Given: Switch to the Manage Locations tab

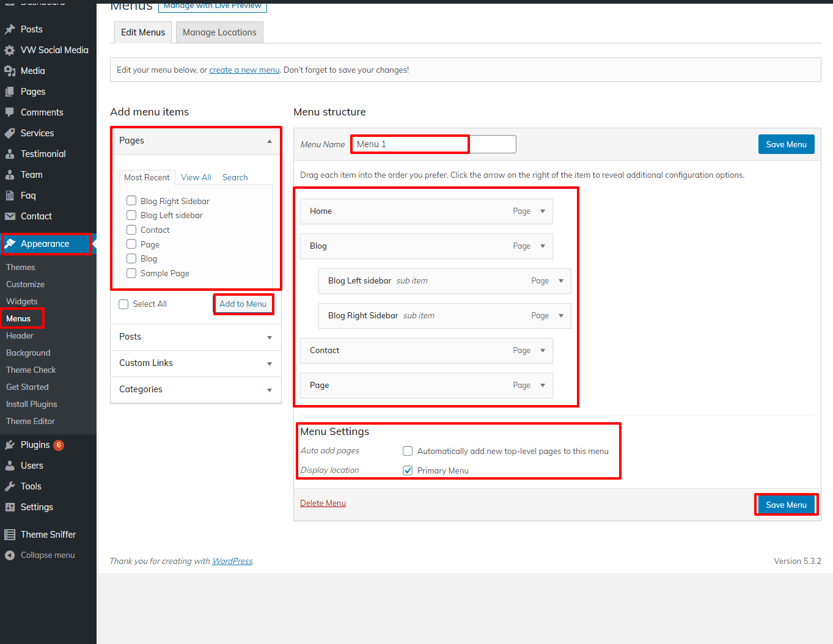Looking at the screenshot, I should tap(219, 32).
